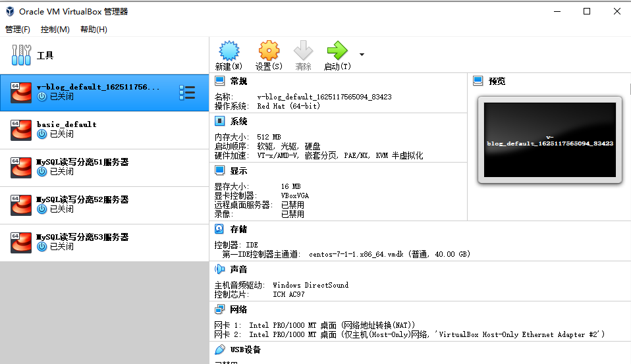Open the 管理(F) menu

pyautogui.click(x=18, y=30)
